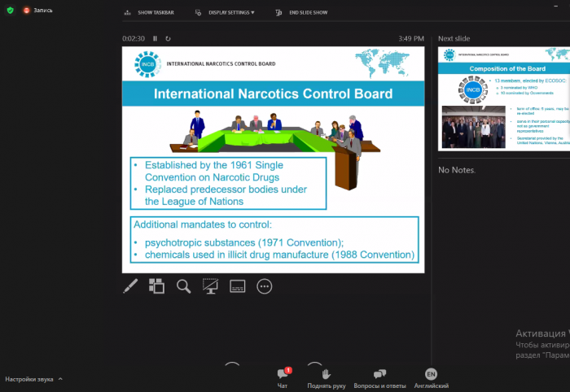The image size is (570, 392).
Task: Black out the slide show screen
Action: 211,286
